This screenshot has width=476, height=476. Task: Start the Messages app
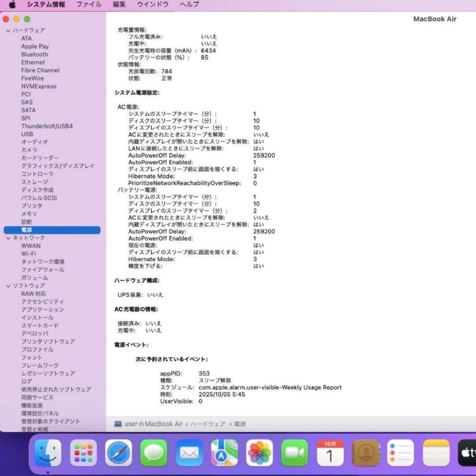click(x=153, y=452)
